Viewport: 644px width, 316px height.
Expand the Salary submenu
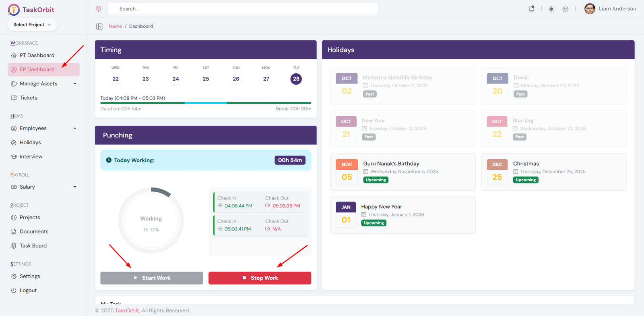pyautogui.click(x=74, y=187)
